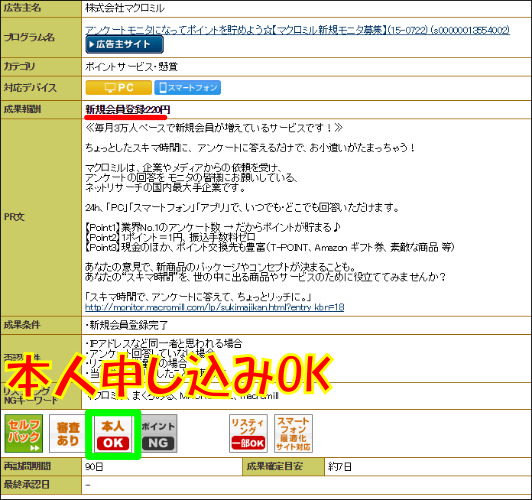Click the 24h、「PC」「スマートフォン」「アプリ」 line

[x=242, y=207]
